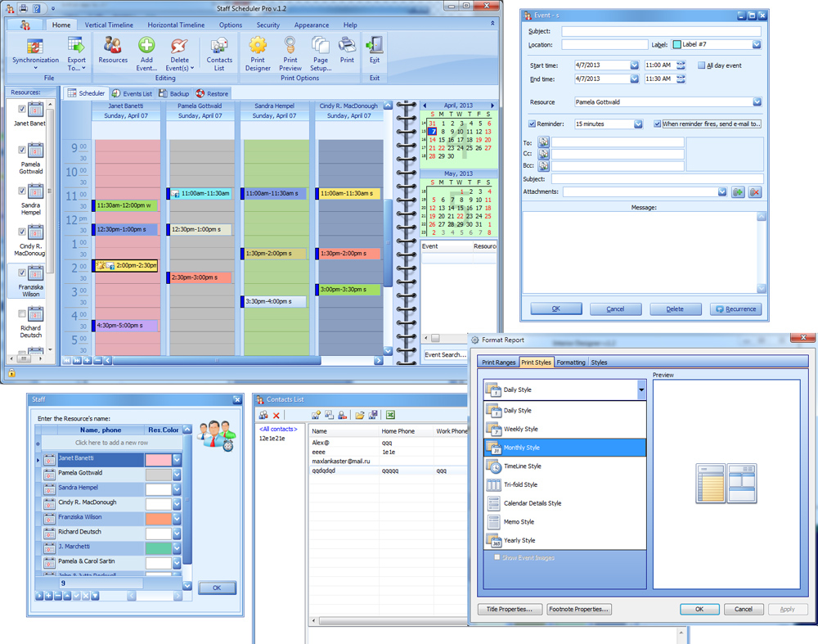Click the Title Properties button

(x=510, y=610)
